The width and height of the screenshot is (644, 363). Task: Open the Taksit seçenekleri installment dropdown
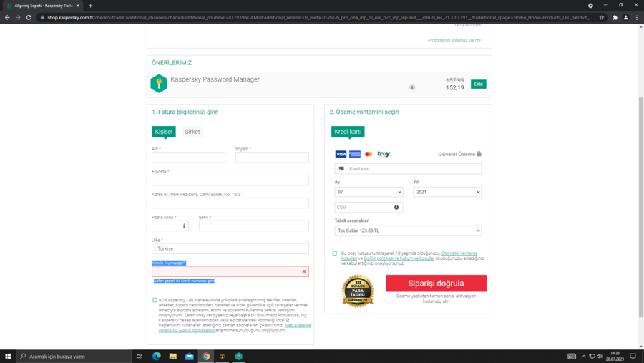(408, 231)
